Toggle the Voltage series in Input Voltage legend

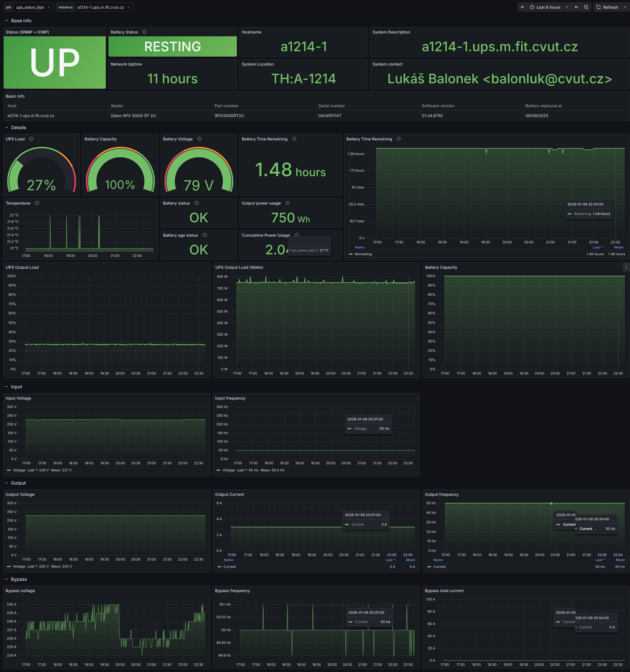point(19,470)
